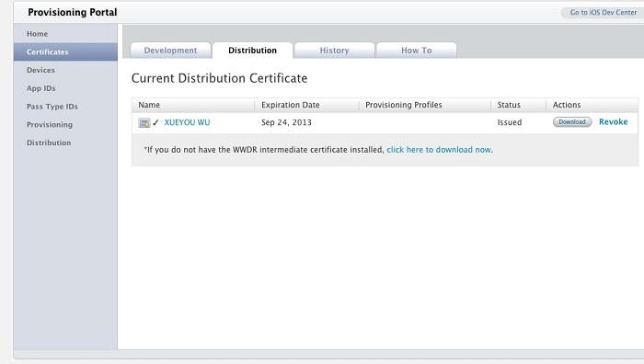Click the WWDR certificate download link
The image size is (644, 364).
coord(439,150)
